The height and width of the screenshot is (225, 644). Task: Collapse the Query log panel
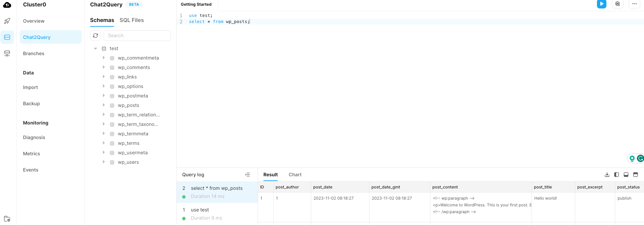point(248,175)
